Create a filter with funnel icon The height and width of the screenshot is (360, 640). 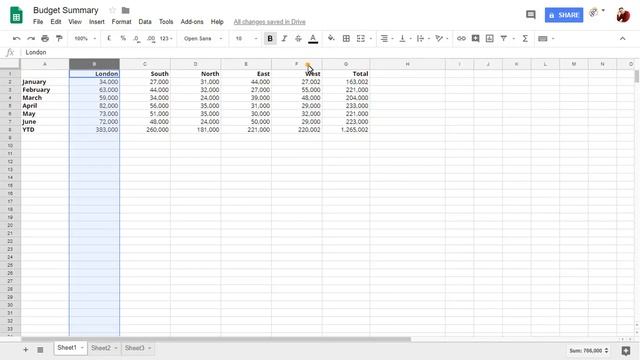pos(504,38)
